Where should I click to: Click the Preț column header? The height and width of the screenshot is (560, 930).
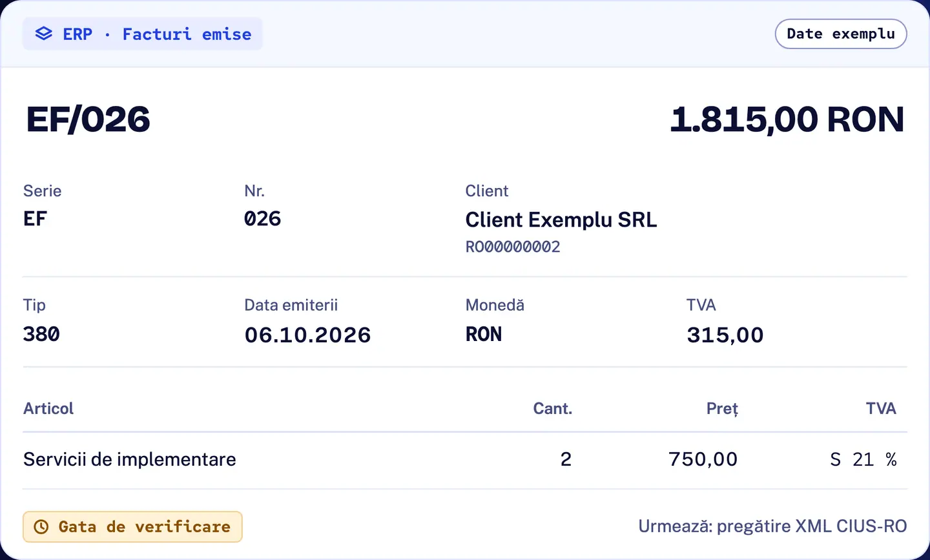pyautogui.click(x=722, y=409)
